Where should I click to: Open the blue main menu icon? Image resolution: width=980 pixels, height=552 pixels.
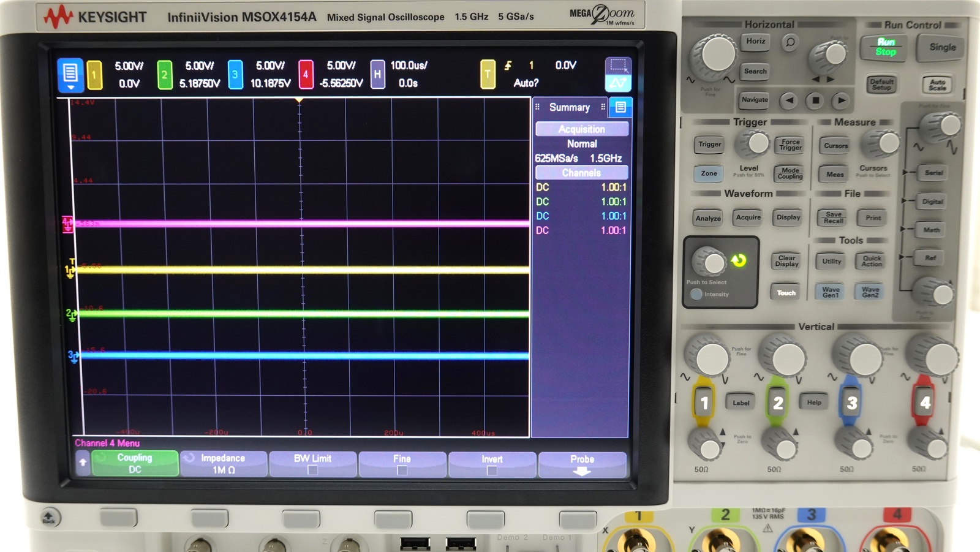[70, 75]
